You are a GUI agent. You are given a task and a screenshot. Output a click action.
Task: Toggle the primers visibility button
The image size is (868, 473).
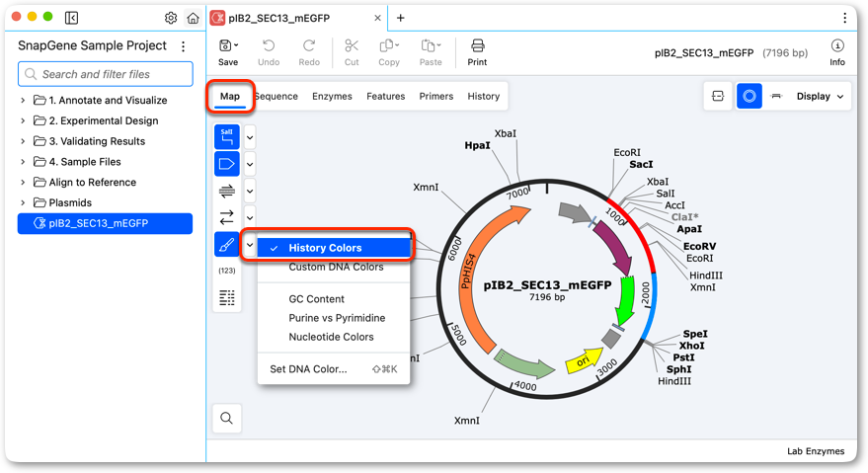pyautogui.click(x=227, y=192)
